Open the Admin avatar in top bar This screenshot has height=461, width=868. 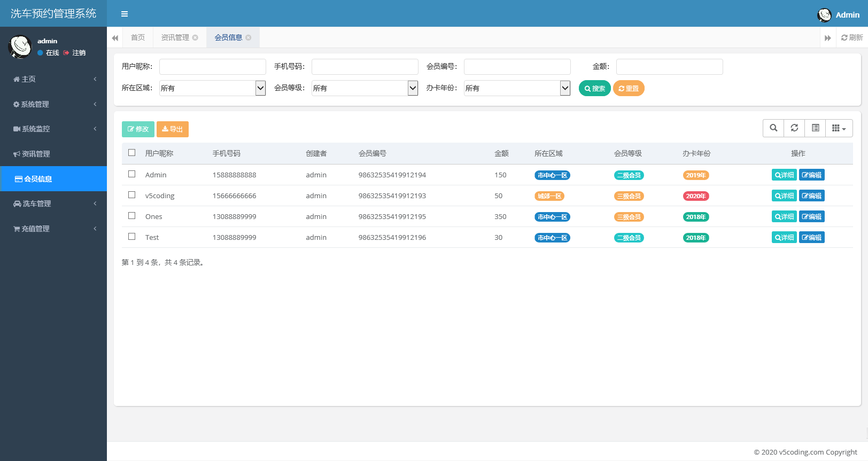[824, 15]
